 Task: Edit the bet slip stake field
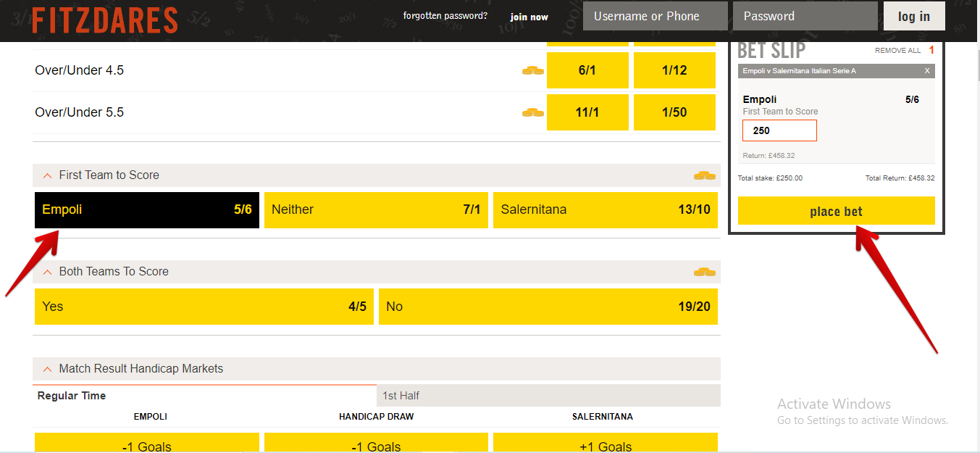[x=779, y=130]
